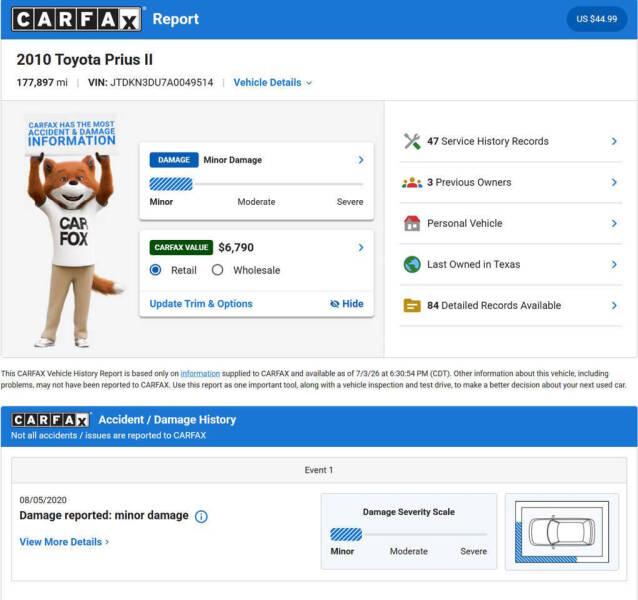Image resolution: width=638 pixels, height=600 pixels.
Task: Click the Car Fox mascot image
Action: pos(73,231)
